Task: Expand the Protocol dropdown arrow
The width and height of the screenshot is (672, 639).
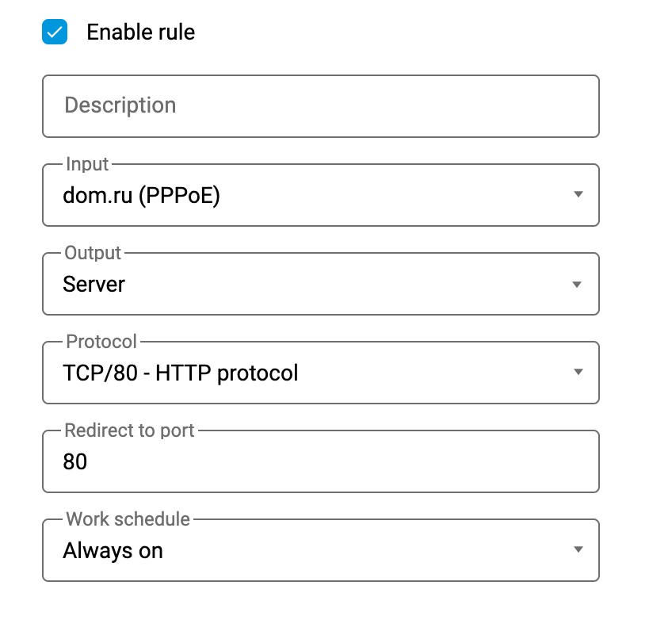Action: point(578,373)
